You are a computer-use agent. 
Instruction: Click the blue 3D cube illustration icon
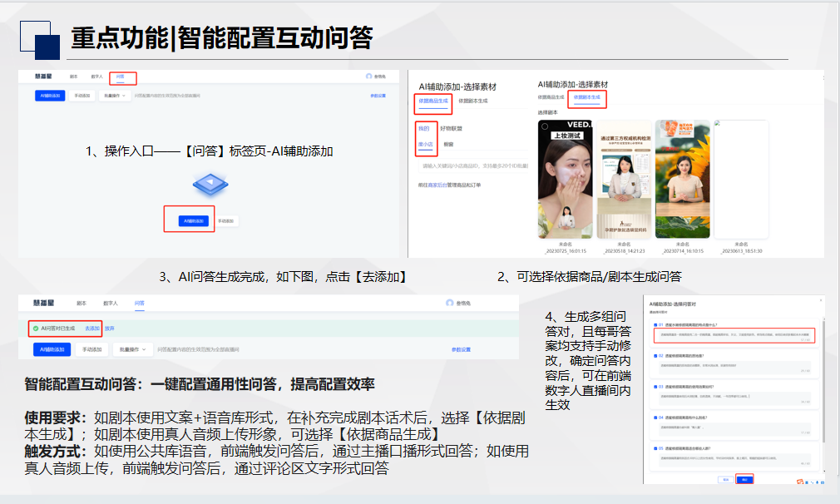209,183
